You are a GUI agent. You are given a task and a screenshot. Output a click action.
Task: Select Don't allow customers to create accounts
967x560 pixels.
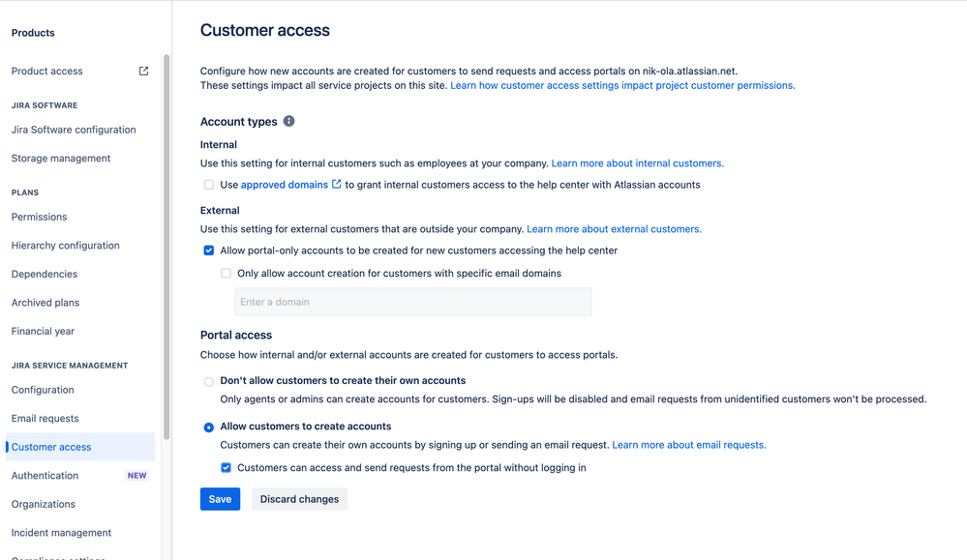(209, 382)
